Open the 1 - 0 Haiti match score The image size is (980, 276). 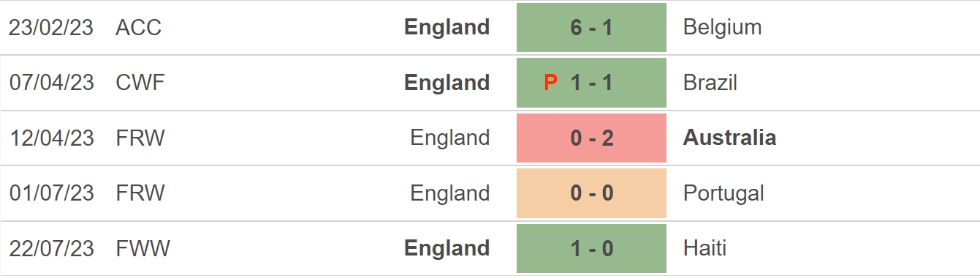point(591,248)
